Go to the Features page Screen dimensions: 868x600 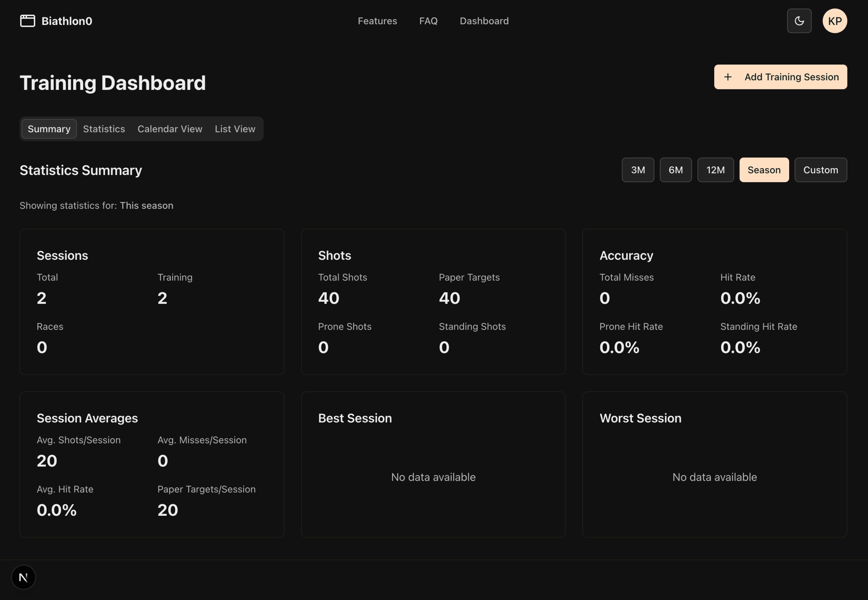(377, 21)
